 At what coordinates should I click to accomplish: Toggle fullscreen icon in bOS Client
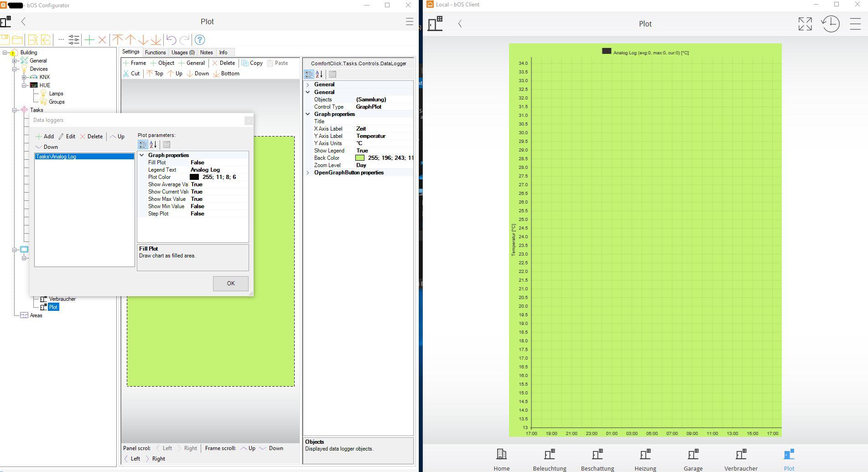pyautogui.click(x=805, y=24)
